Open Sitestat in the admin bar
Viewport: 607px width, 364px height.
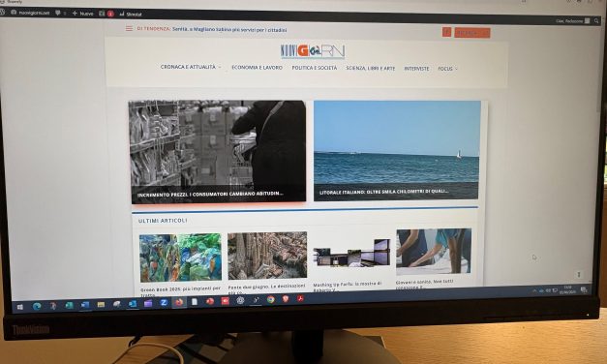coord(131,14)
